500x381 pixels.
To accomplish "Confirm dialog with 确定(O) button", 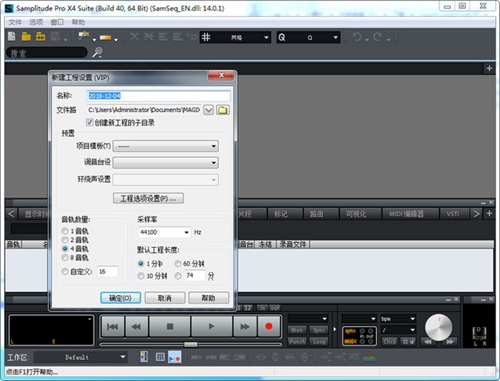I will [120, 298].
